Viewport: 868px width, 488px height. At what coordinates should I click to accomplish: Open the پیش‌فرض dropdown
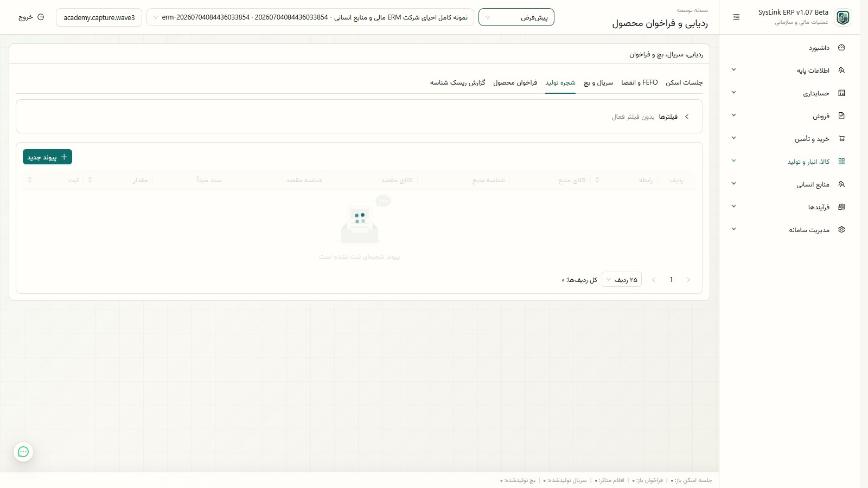click(x=516, y=17)
